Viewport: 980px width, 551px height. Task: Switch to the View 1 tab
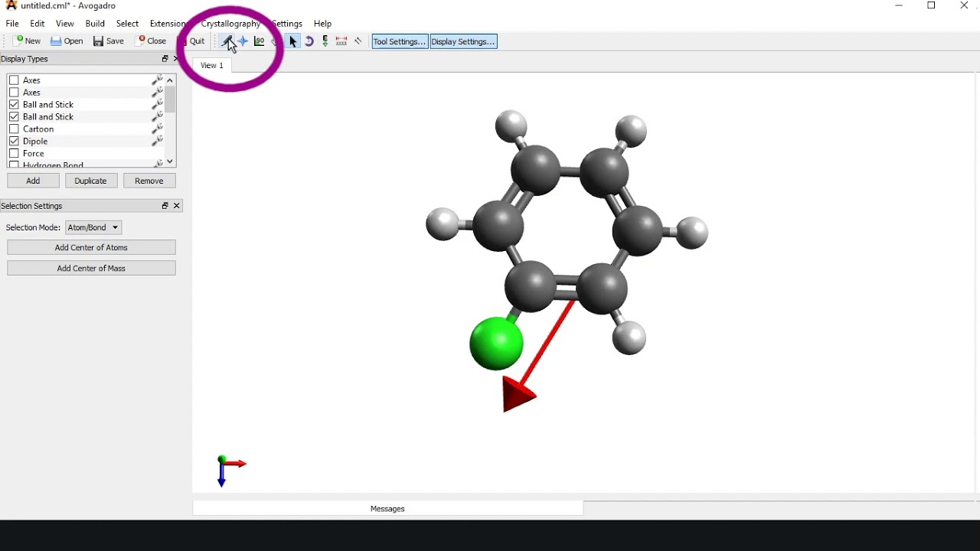pyautogui.click(x=212, y=65)
